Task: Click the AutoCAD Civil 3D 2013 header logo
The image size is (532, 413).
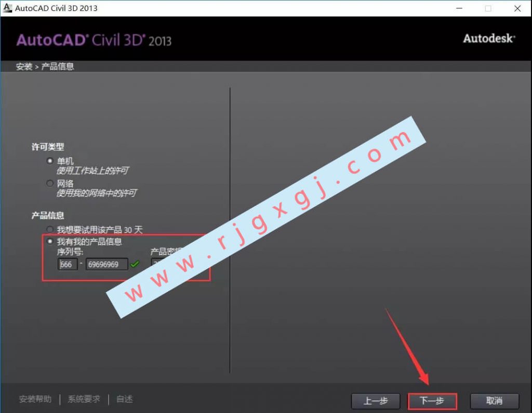Action: (x=94, y=40)
